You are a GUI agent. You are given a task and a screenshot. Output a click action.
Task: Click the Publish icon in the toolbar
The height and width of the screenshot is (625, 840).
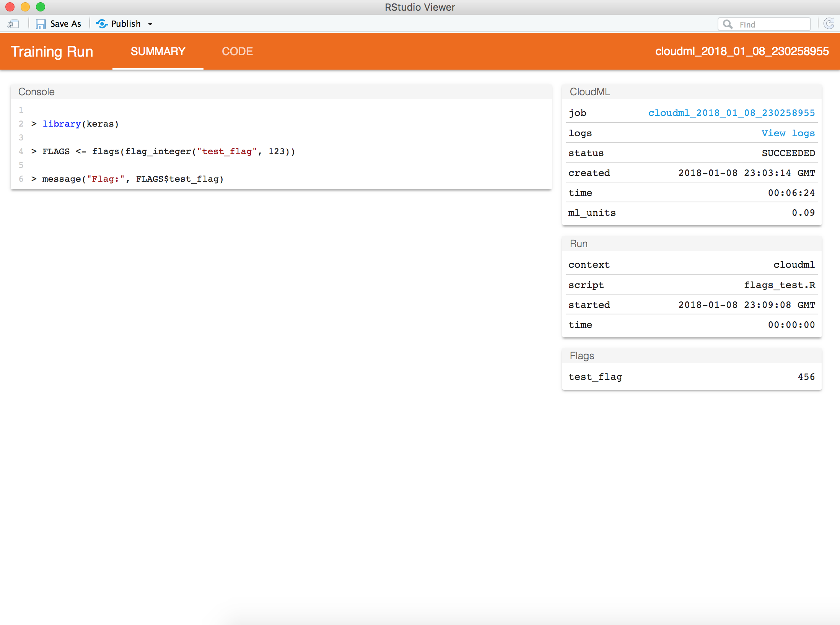click(101, 23)
